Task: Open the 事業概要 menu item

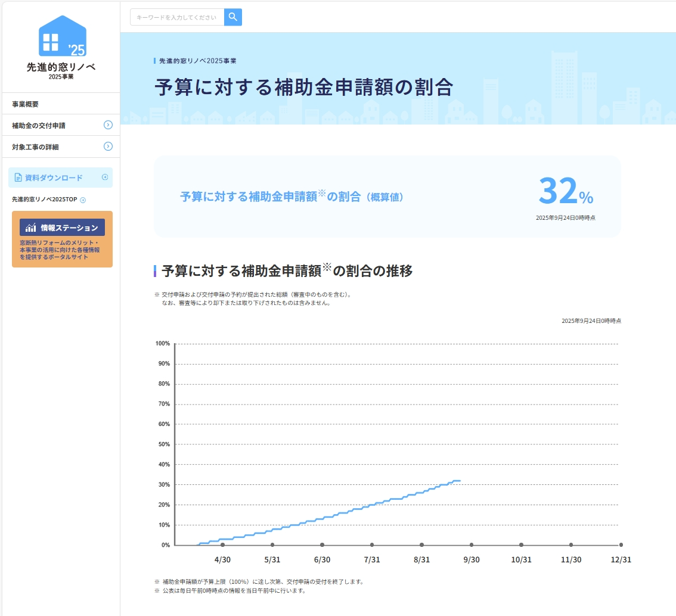Action: 26,104
